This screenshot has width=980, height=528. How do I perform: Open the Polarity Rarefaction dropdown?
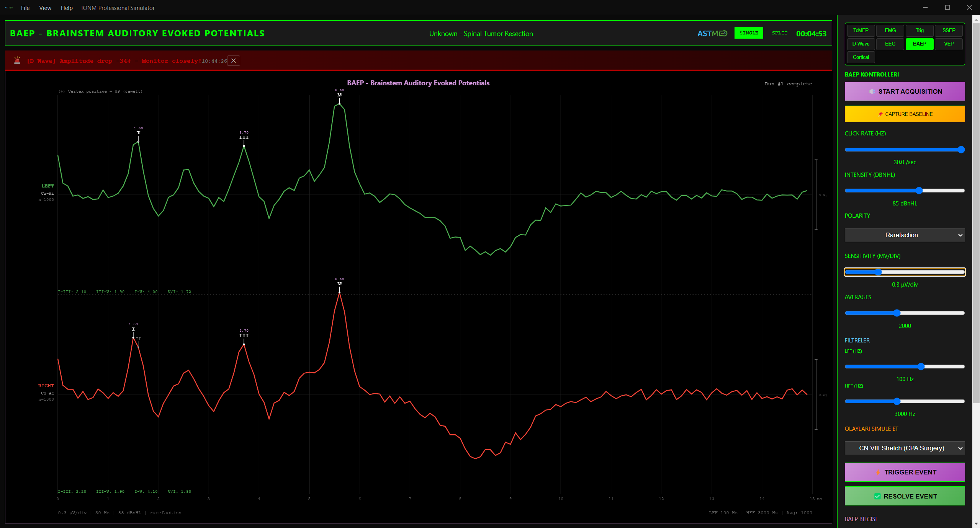pos(904,235)
